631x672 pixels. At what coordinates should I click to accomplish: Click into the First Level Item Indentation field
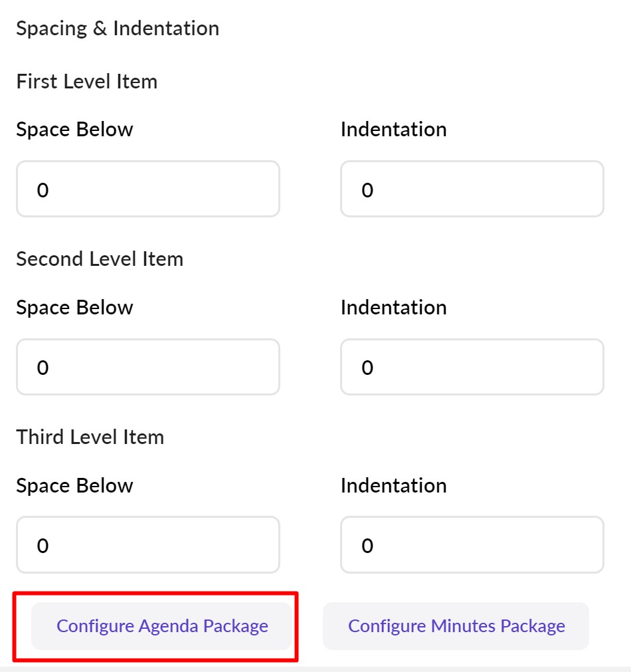[472, 189]
